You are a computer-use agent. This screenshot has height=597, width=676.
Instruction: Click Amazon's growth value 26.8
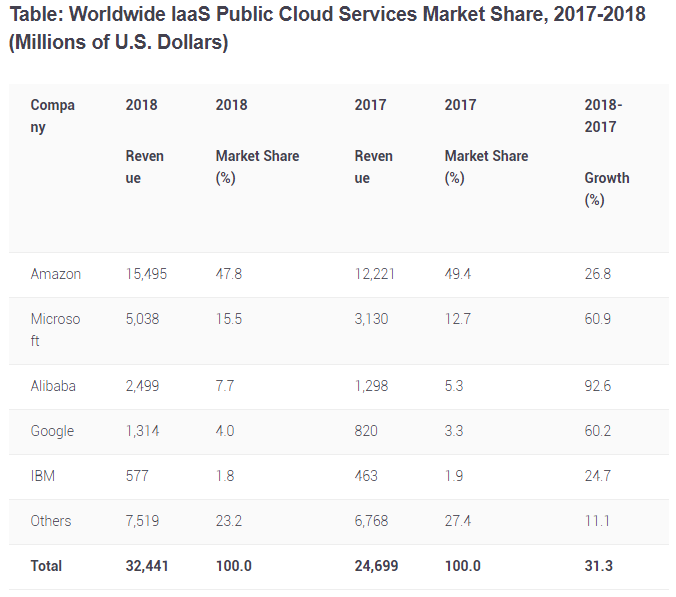click(x=598, y=274)
